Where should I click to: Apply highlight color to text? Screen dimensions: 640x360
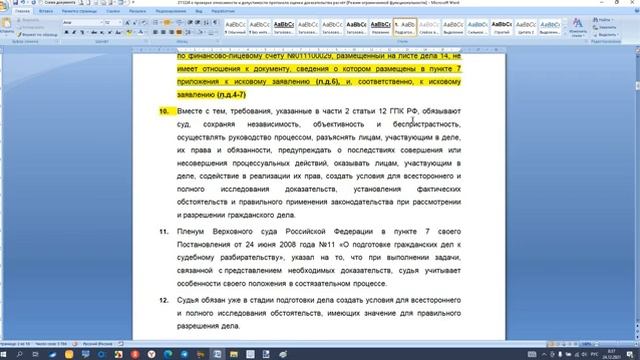pyautogui.click(x=130, y=32)
